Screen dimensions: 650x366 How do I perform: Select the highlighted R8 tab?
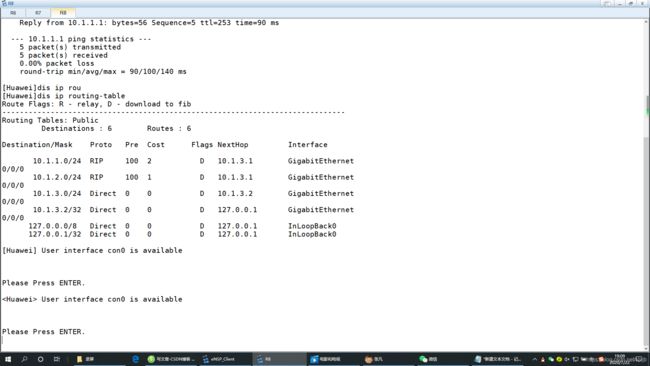pos(63,13)
